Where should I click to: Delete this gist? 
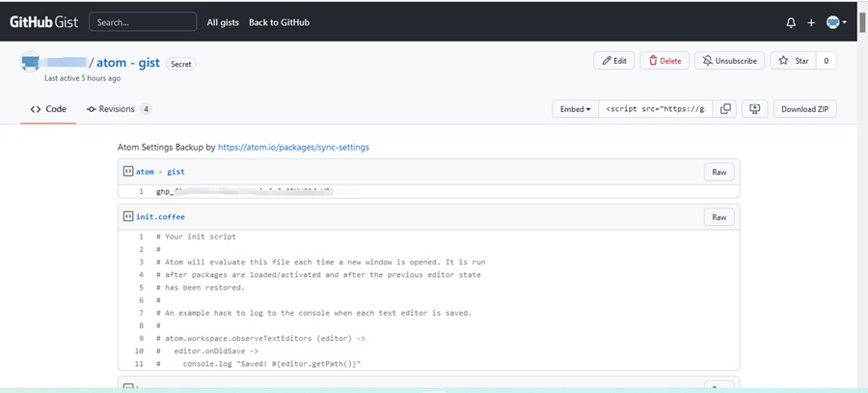click(x=665, y=61)
